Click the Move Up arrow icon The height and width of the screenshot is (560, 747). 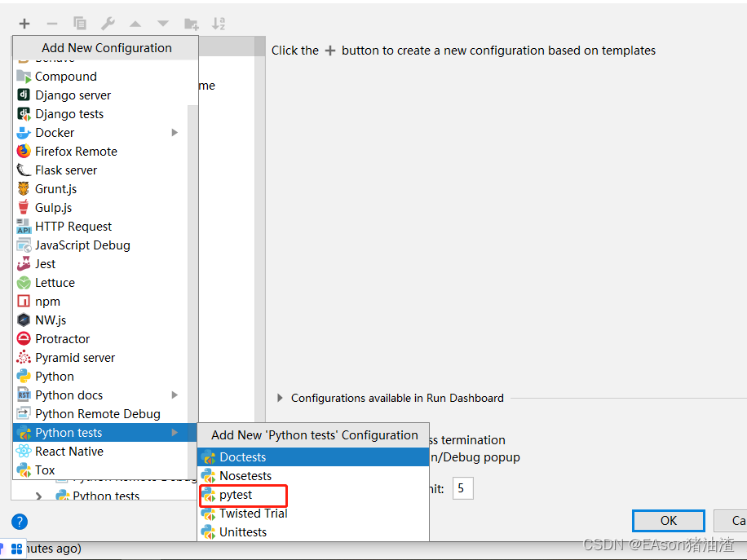pyautogui.click(x=135, y=24)
